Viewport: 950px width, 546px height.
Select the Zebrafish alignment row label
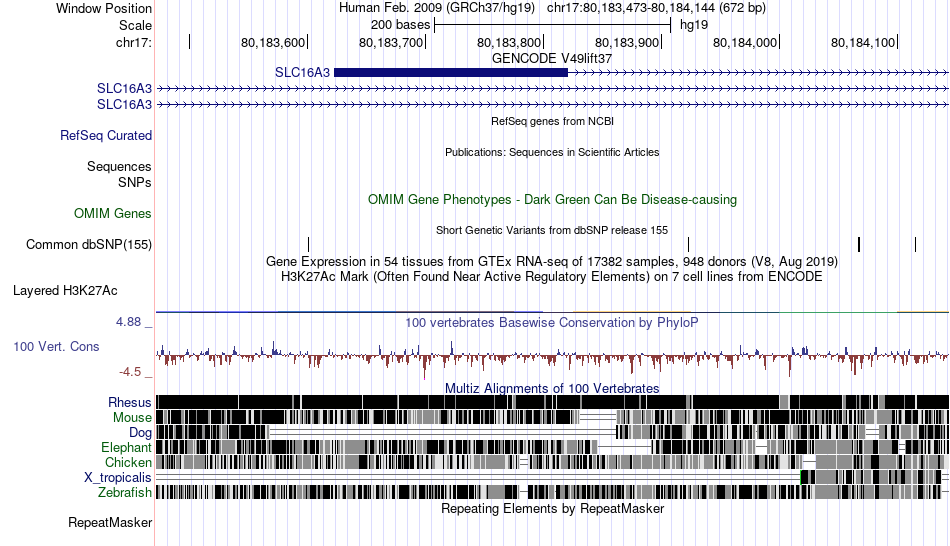125,492
